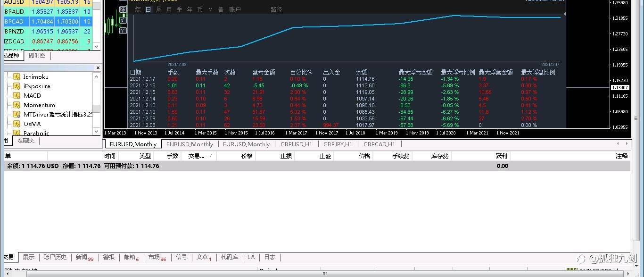Click the question mark help icon on chart
Viewport: 644px width, 277px height.
123,31
